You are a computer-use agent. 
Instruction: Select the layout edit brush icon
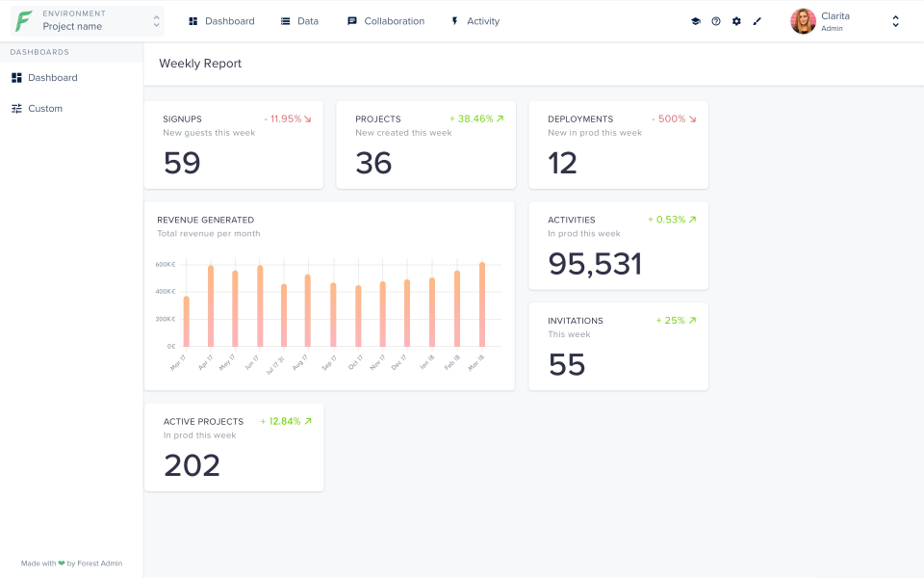click(757, 20)
